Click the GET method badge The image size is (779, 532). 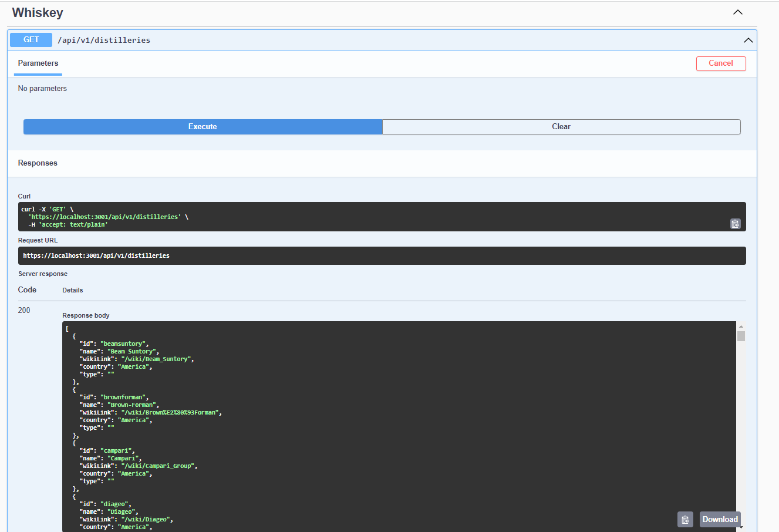coord(31,40)
